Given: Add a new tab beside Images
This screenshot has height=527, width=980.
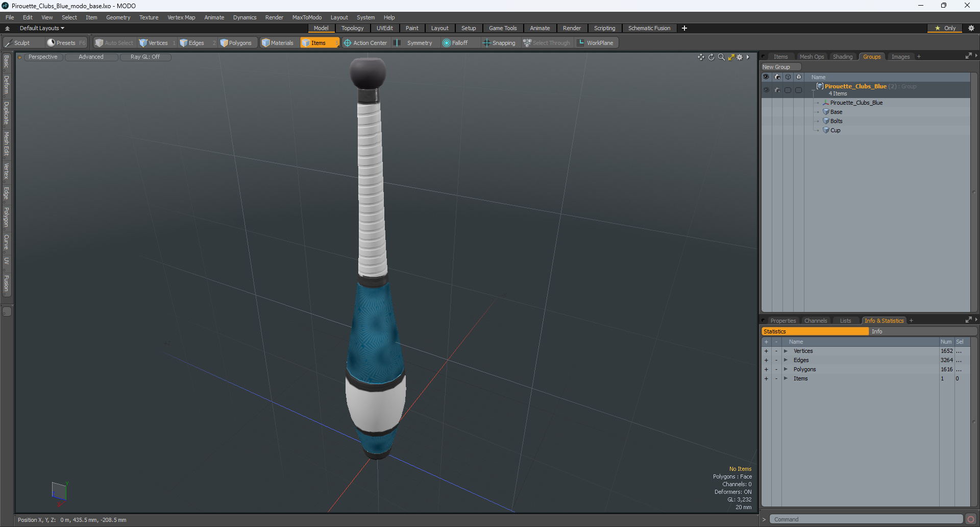Looking at the screenshot, I should pos(919,57).
